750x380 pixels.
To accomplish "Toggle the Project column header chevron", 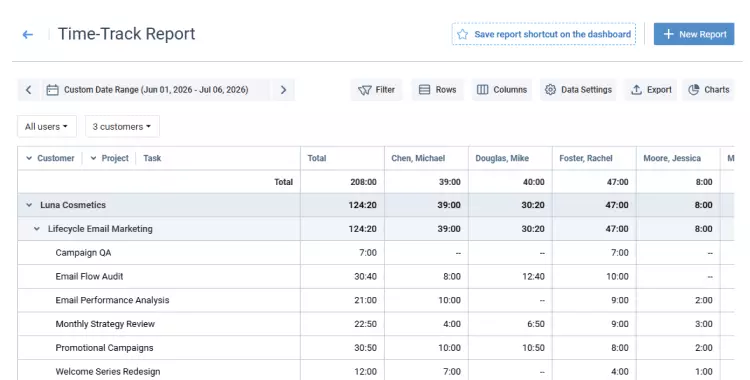I will [x=93, y=158].
